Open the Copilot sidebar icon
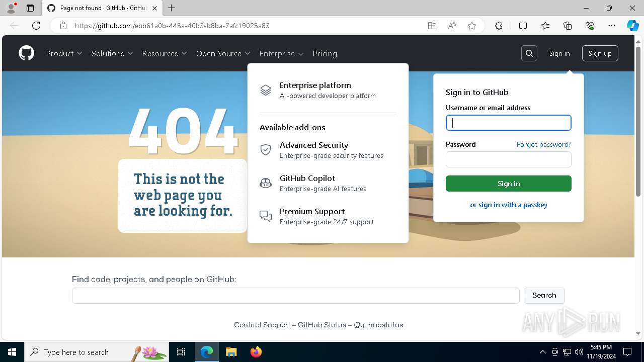Viewport: 644px width, 362px height. [632, 26]
